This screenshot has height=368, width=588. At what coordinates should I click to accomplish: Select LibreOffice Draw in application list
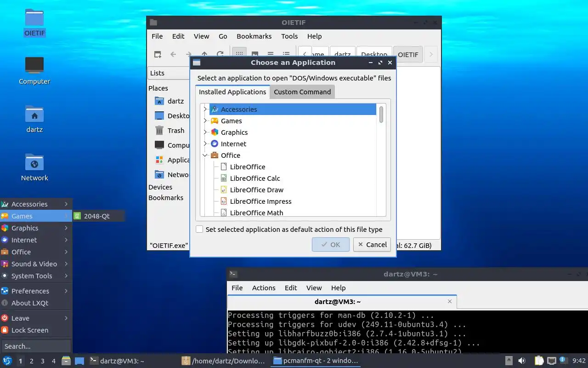point(256,190)
